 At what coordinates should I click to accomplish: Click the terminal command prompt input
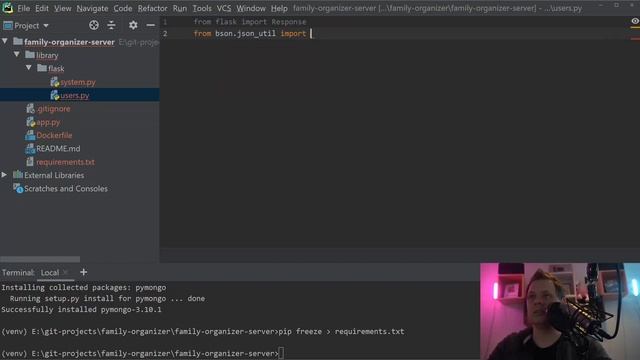(x=281, y=353)
